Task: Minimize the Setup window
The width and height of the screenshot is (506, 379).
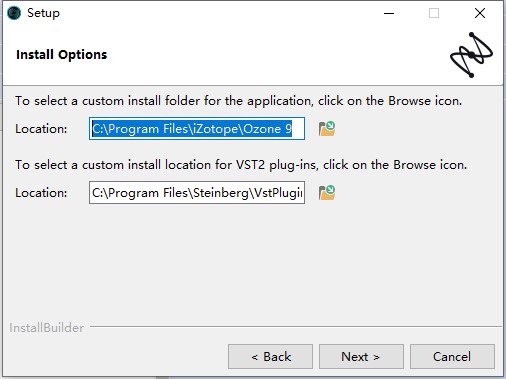Action: [x=389, y=13]
